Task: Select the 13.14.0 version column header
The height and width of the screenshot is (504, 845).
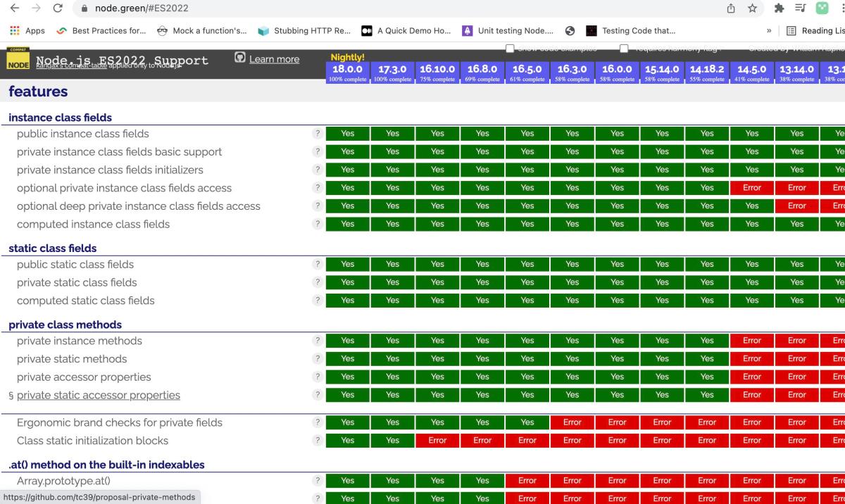Action: tap(798, 73)
